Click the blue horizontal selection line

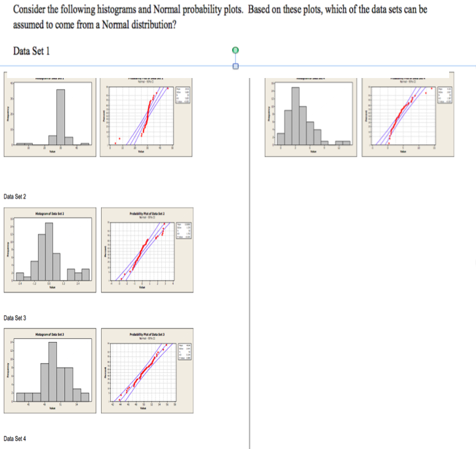pyautogui.click(x=238, y=66)
